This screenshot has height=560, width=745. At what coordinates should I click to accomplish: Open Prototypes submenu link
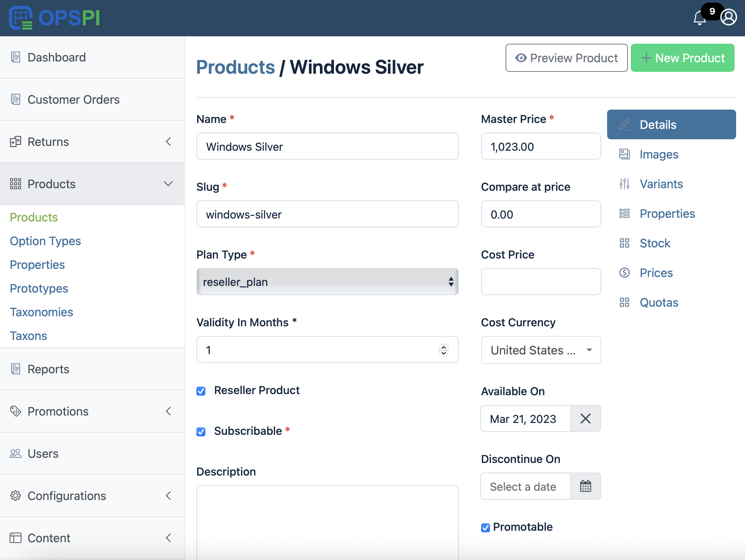(x=39, y=289)
